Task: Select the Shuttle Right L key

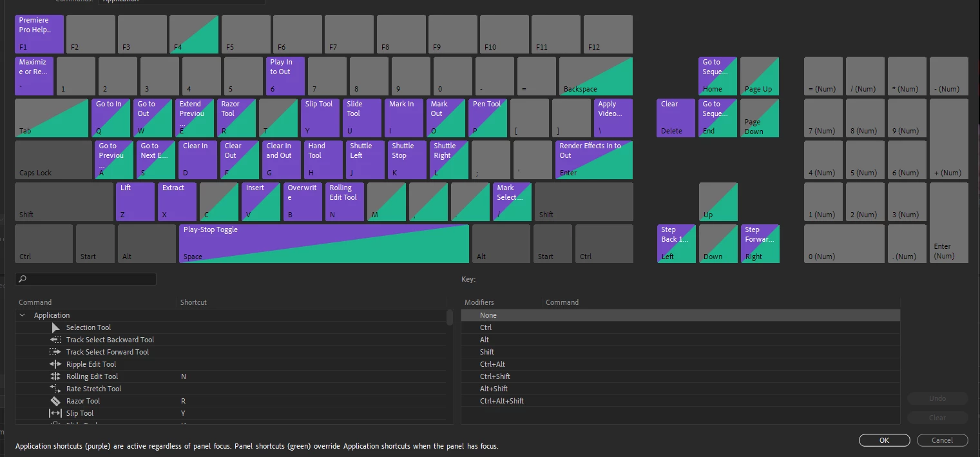Action: (x=449, y=160)
